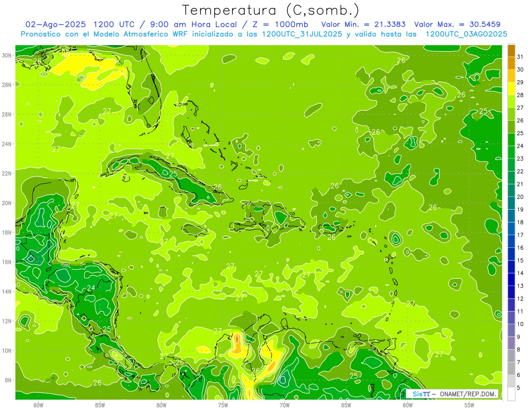Click the 85W longitude axis label
This screenshot has width=532, height=411.
point(100,406)
